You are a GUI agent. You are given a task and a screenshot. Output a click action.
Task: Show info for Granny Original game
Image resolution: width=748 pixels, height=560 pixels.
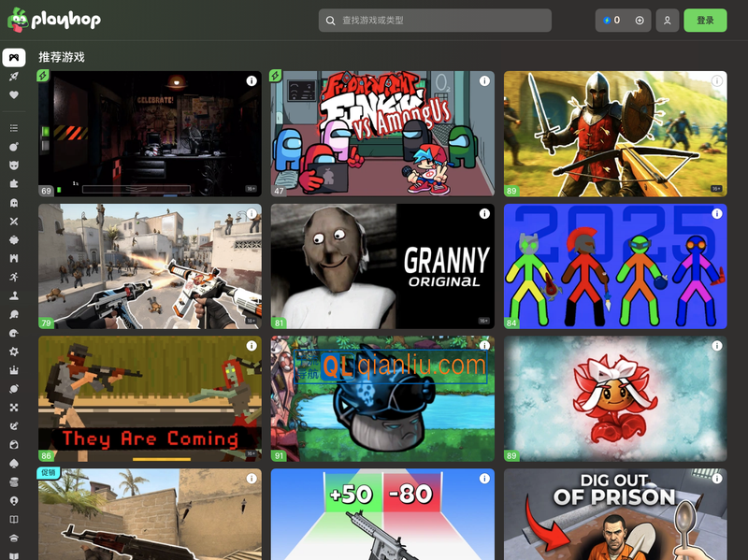[x=484, y=214]
